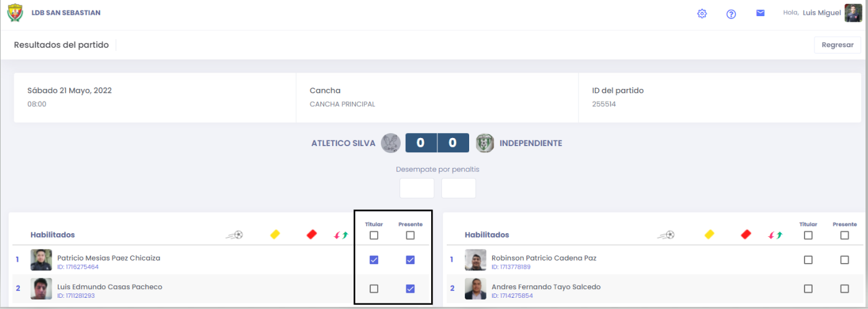Toggle the header Presente checkbox for Atletico Silva
The image size is (868, 309).
(x=410, y=235)
